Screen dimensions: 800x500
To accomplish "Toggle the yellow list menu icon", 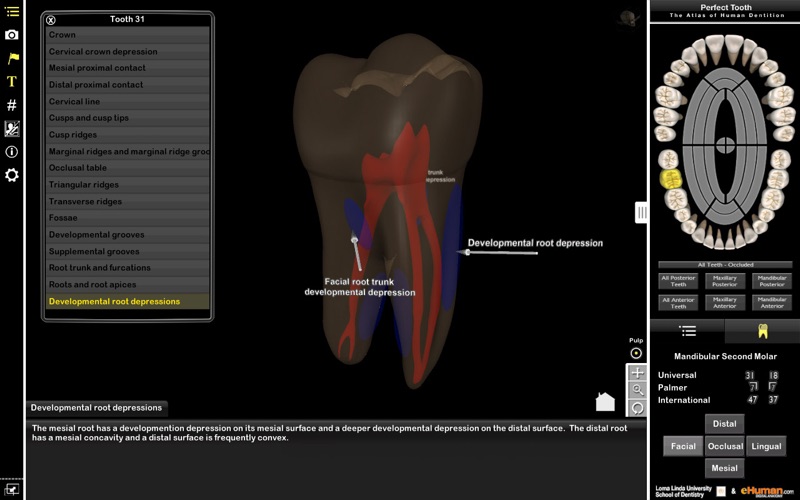I will point(12,11).
